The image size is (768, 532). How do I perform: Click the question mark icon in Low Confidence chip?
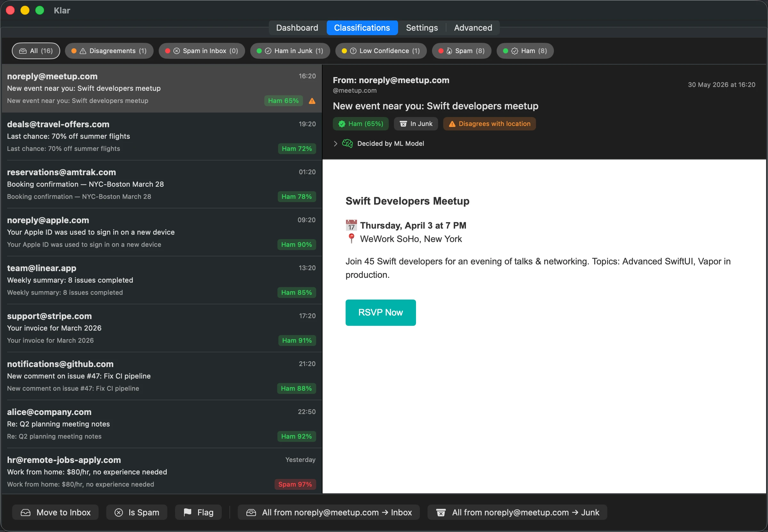(x=353, y=51)
